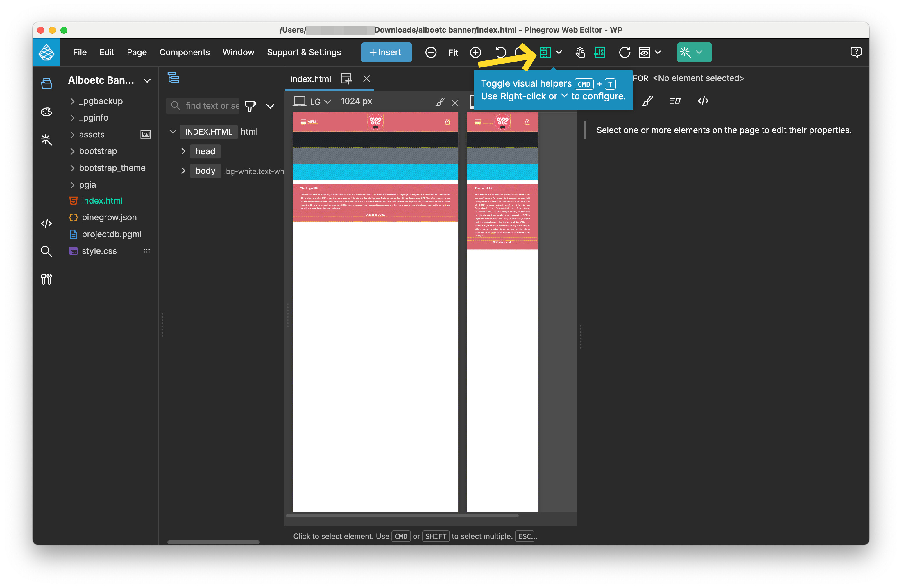902x588 pixels.
Task: Click the undo arrow icon
Action: pyautogui.click(x=500, y=52)
